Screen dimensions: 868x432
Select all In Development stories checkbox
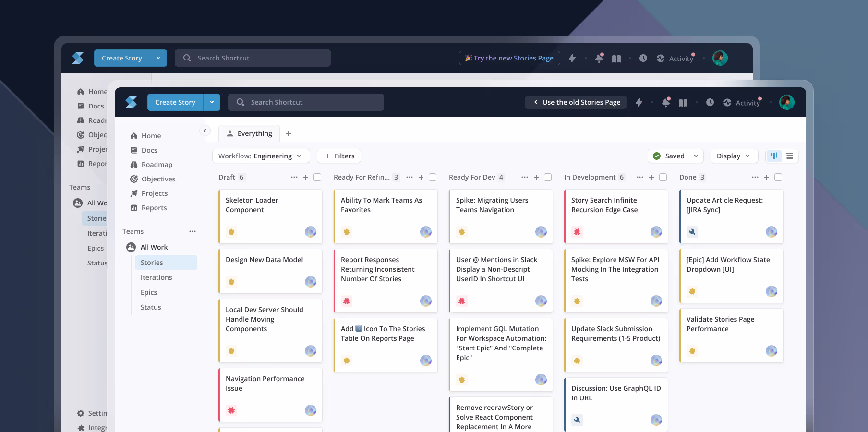(x=663, y=177)
